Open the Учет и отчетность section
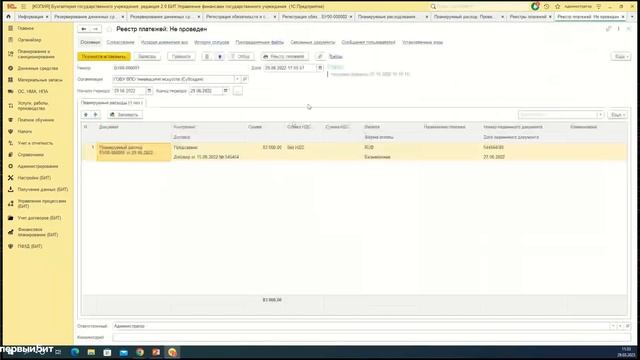 pos(35,143)
